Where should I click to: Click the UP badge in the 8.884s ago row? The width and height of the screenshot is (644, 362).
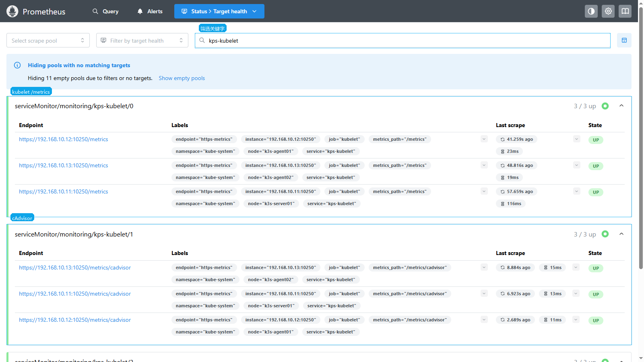pyautogui.click(x=596, y=268)
